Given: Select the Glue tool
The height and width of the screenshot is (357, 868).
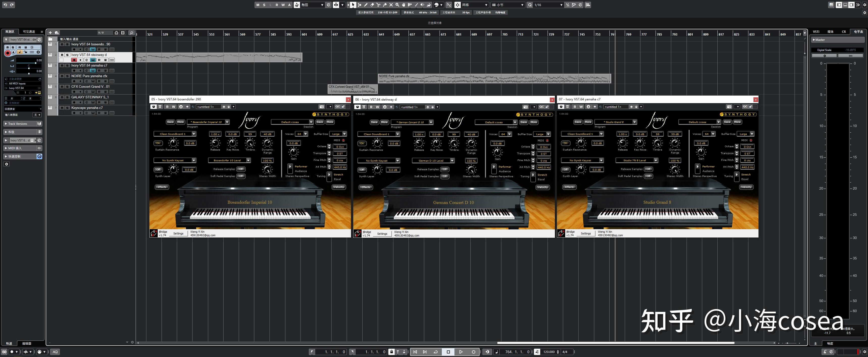Looking at the screenshot, I should 385,5.
